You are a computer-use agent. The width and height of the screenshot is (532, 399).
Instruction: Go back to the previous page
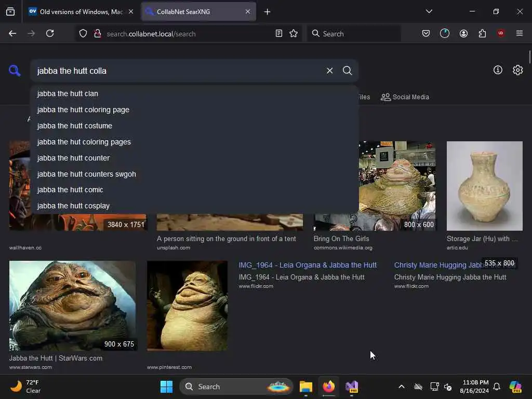coord(12,33)
